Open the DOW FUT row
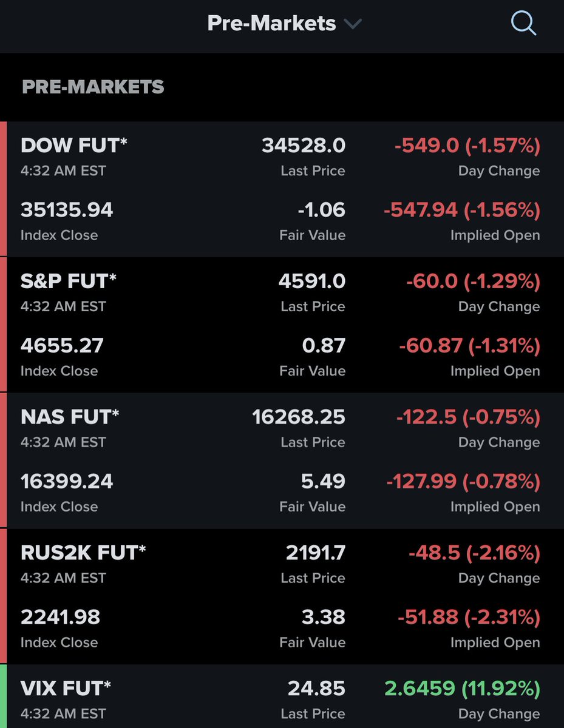The height and width of the screenshot is (728, 564). point(282,189)
